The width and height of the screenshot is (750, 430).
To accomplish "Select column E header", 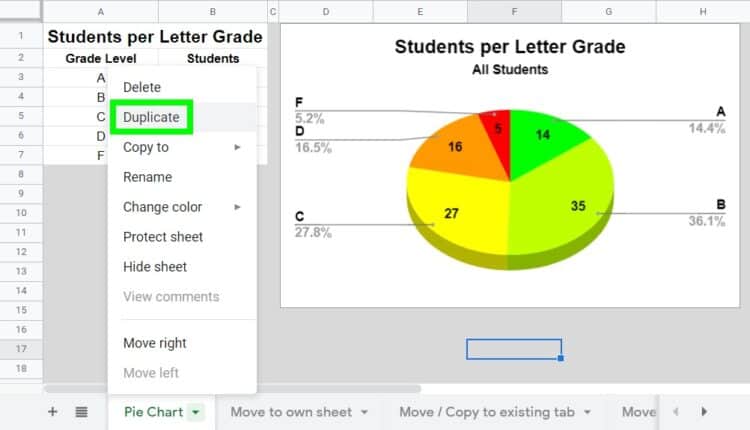I will pos(420,11).
